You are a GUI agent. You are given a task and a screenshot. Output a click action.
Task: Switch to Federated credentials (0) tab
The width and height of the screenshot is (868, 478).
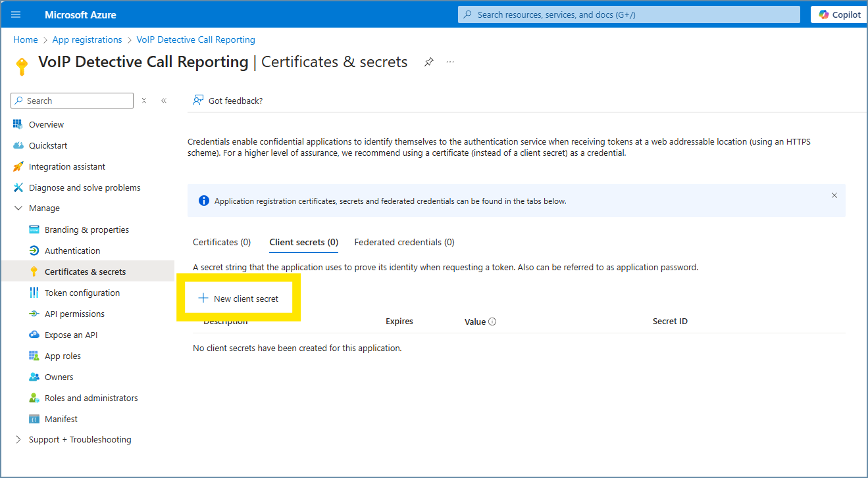[x=405, y=242]
